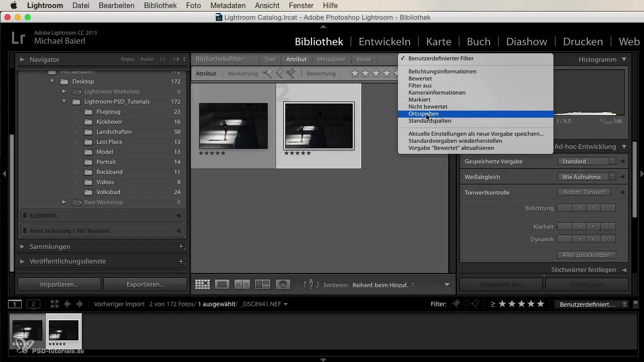Open Metadaten menu in menu bar
The height and width of the screenshot is (362, 644).
pyautogui.click(x=228, y=6)
